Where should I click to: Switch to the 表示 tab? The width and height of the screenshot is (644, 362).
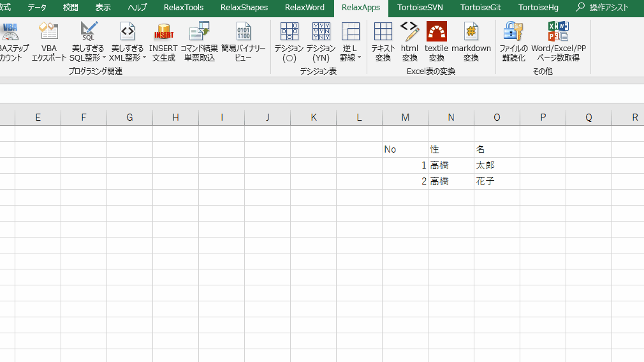(103, 8)
